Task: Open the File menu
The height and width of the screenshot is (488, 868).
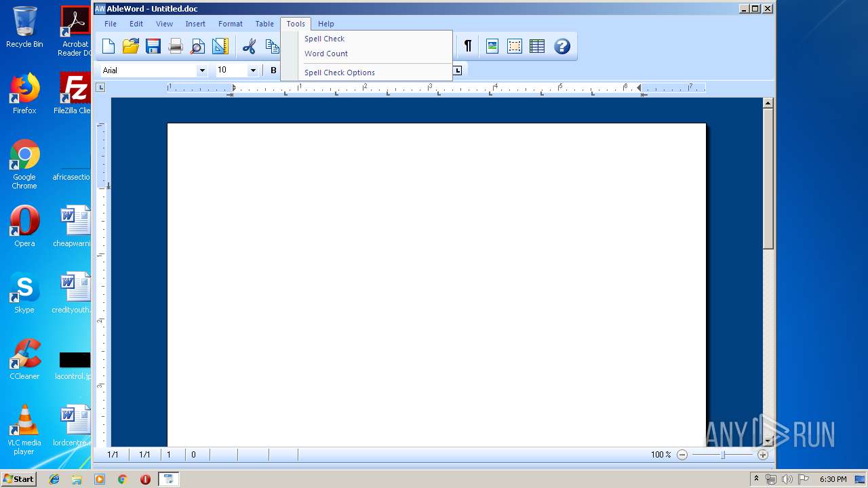Action: pos(111,24)
